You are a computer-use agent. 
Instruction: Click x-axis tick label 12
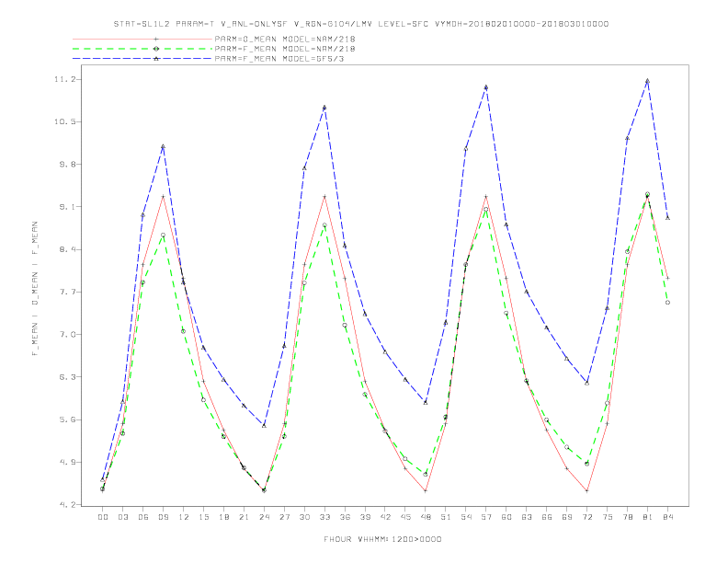point(184,517)
